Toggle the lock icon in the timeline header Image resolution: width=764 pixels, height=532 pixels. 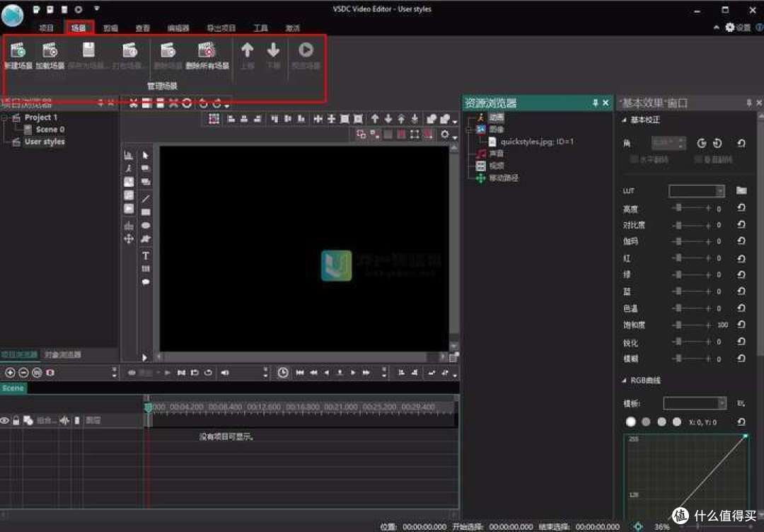tap(16, 420)
